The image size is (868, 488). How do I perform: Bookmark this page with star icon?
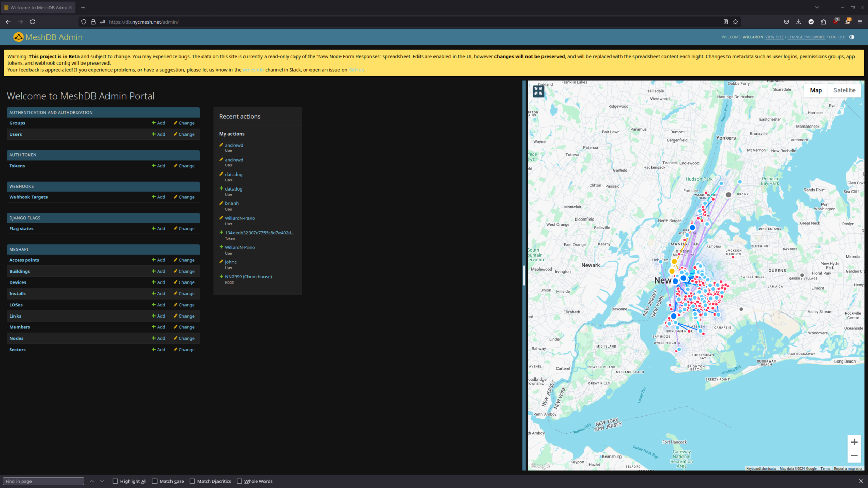click(x=735, y=22)
